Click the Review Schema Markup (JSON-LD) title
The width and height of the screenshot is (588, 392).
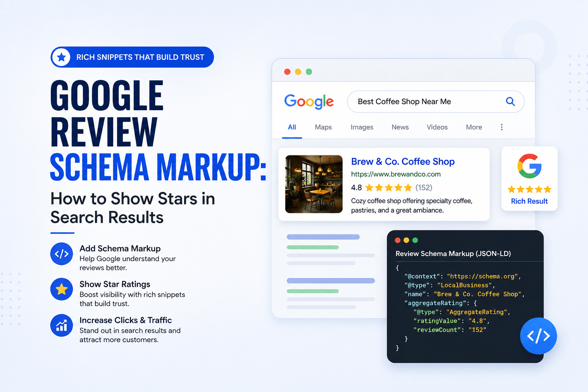pyautogui.click(x=453, y=254)
